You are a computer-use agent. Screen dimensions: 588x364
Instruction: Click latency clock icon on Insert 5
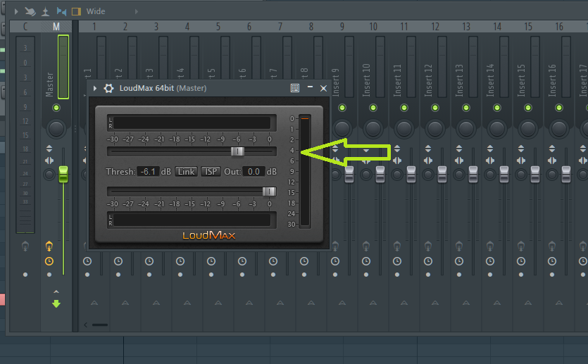click(211, 261)
